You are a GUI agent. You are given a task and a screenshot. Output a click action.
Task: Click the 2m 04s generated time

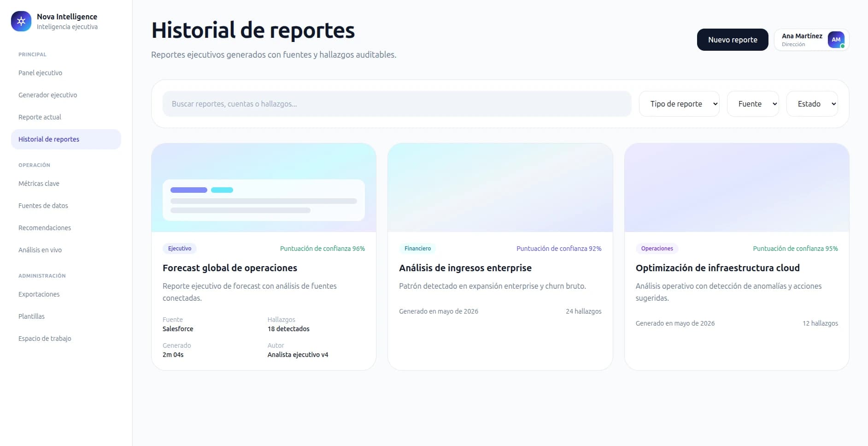click(173, 355)
